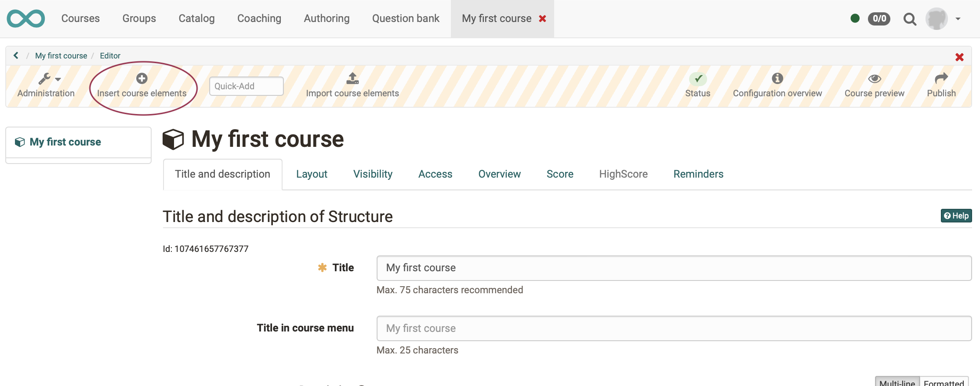Click the Title input field

(674, 268)
